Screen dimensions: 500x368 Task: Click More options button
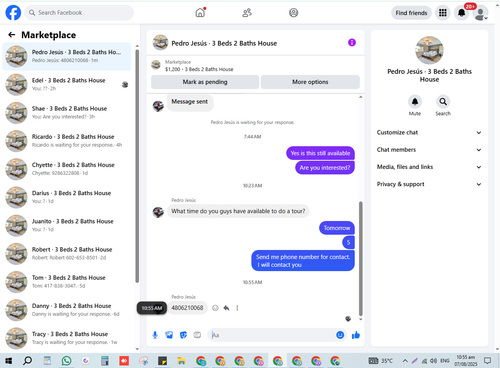click(x=310, y=82)
